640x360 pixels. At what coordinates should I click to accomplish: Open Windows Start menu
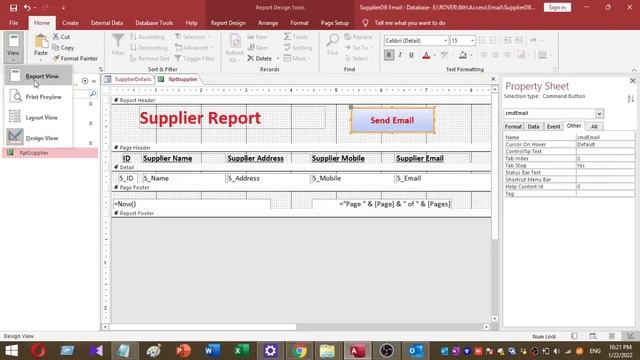click(x=11, y=351)
